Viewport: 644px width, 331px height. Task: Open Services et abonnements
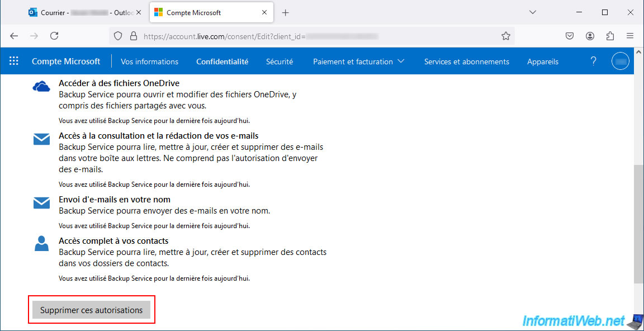tap(467, 62)
